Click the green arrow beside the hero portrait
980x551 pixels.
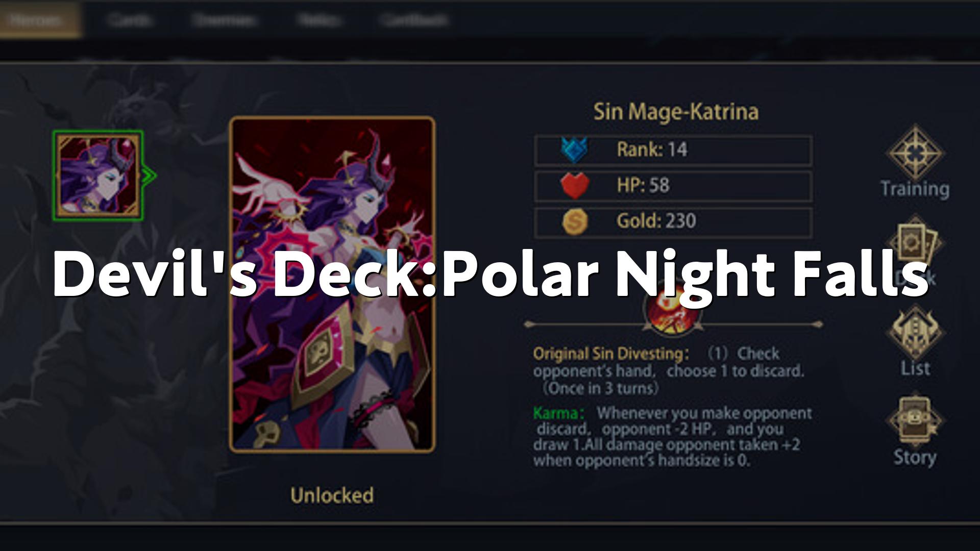tap(149, 176)
